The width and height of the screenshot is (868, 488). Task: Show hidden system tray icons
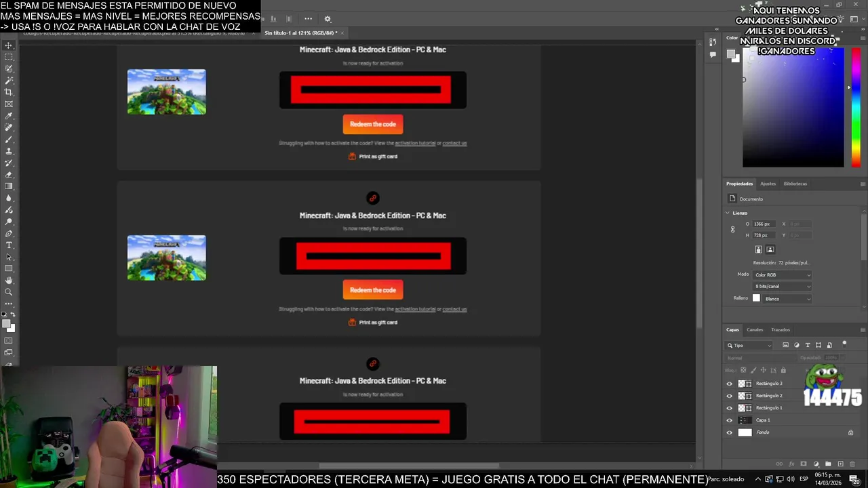(757, 479)
